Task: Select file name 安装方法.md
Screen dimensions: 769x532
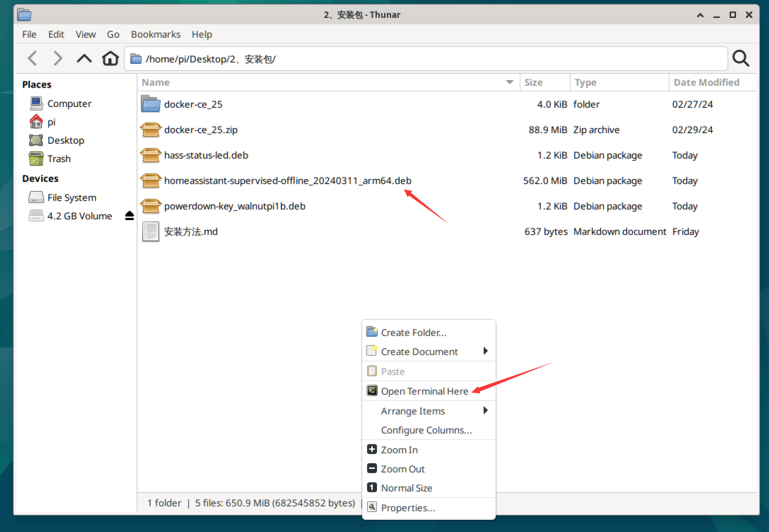Action: (x=191, y=231)
